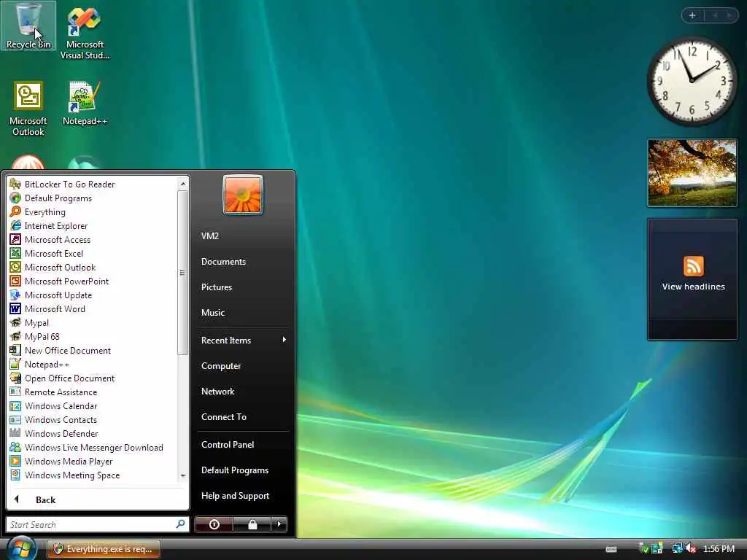Click the Everything search program icon
This screenshot has height=560, width=747.
pos(15,212)
